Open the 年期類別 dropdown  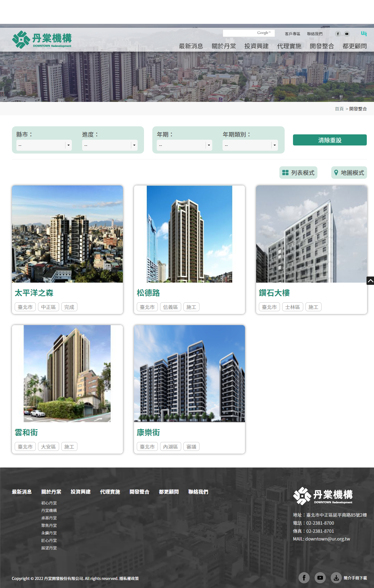(250, 145)
